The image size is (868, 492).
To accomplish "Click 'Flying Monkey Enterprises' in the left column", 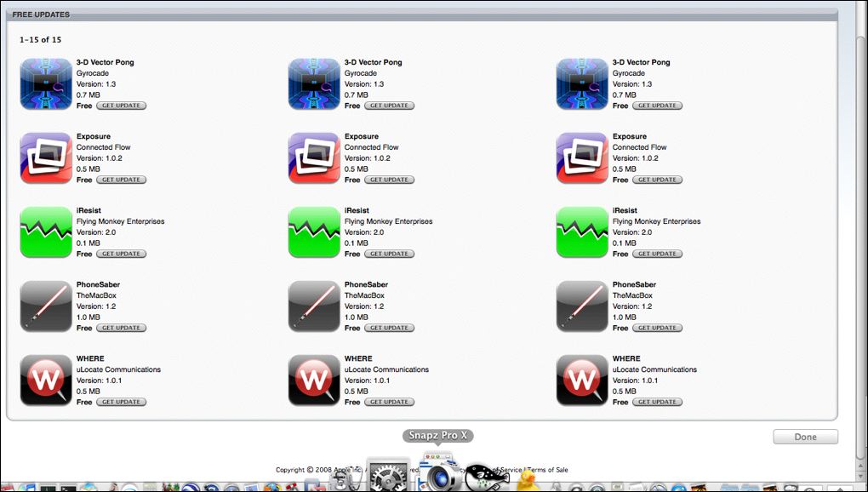I will 121,221.
